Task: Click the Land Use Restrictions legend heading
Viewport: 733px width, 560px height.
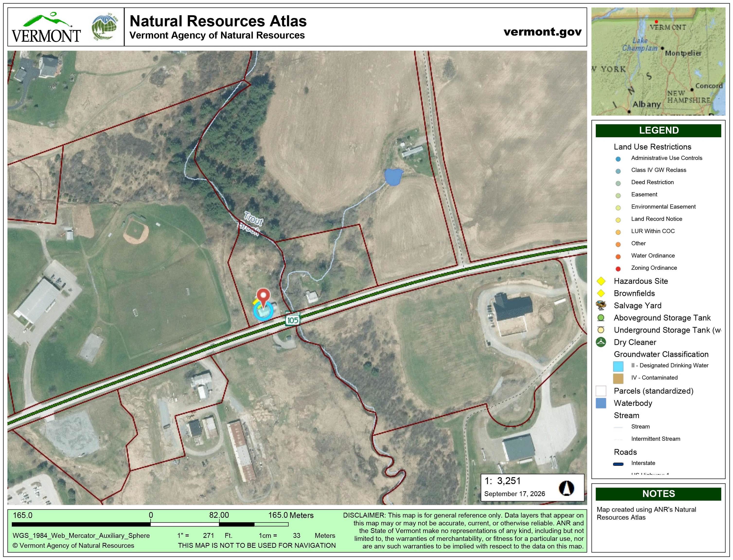Action: pyautogui.click(x=652, y=147)
